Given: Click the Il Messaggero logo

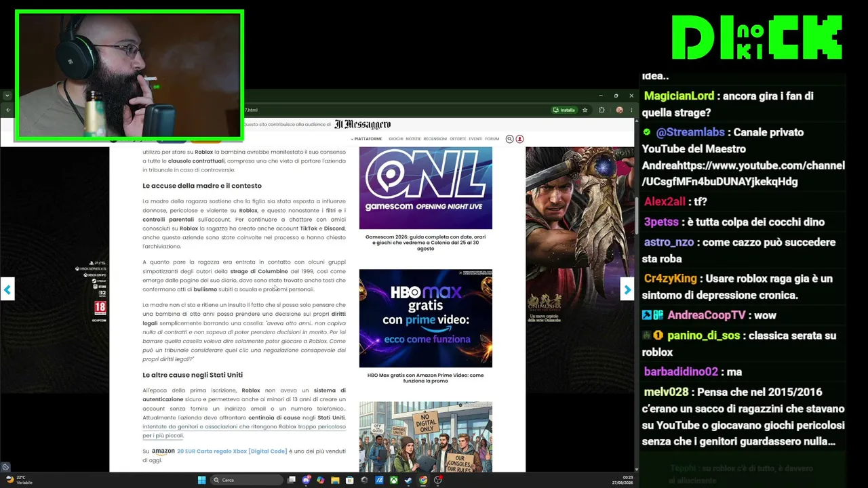Looking at the screenshot, I should (x=362, y=125).
